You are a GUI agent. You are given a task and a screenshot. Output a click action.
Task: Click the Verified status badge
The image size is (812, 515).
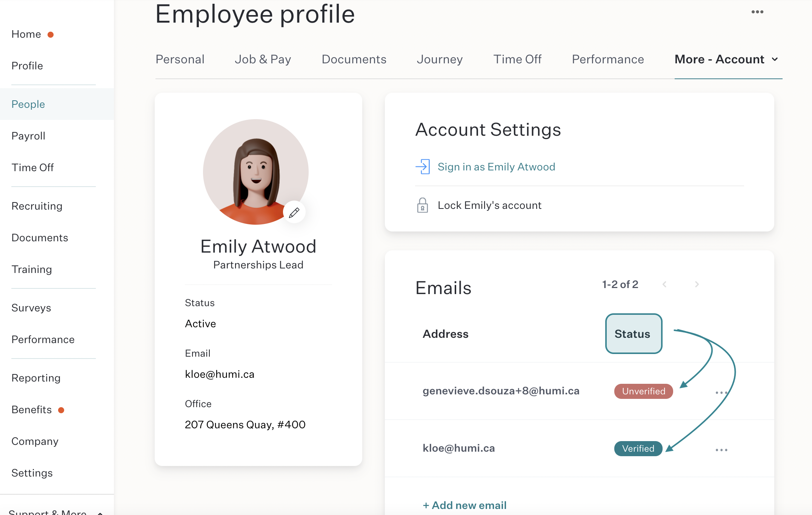click(x=638, y=449)
